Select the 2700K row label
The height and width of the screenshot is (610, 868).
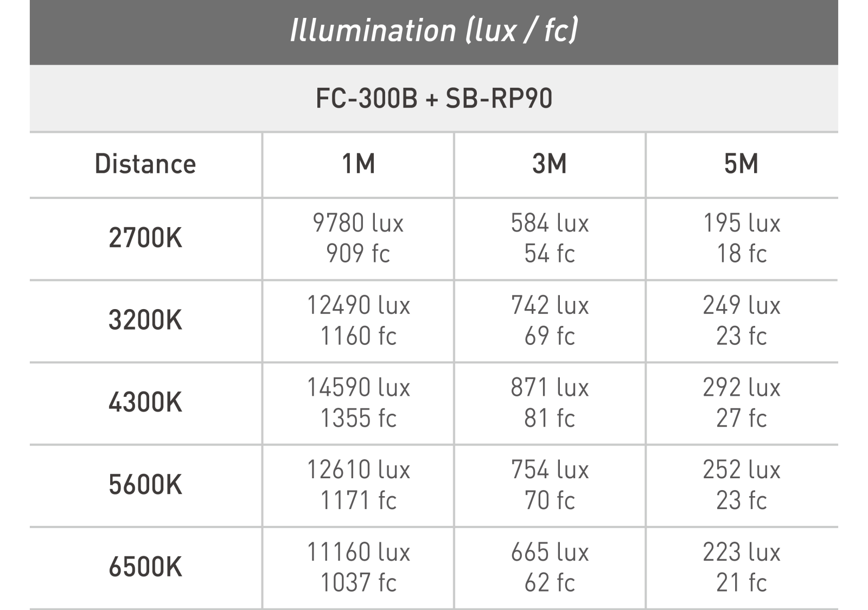(x=145, y=239)
